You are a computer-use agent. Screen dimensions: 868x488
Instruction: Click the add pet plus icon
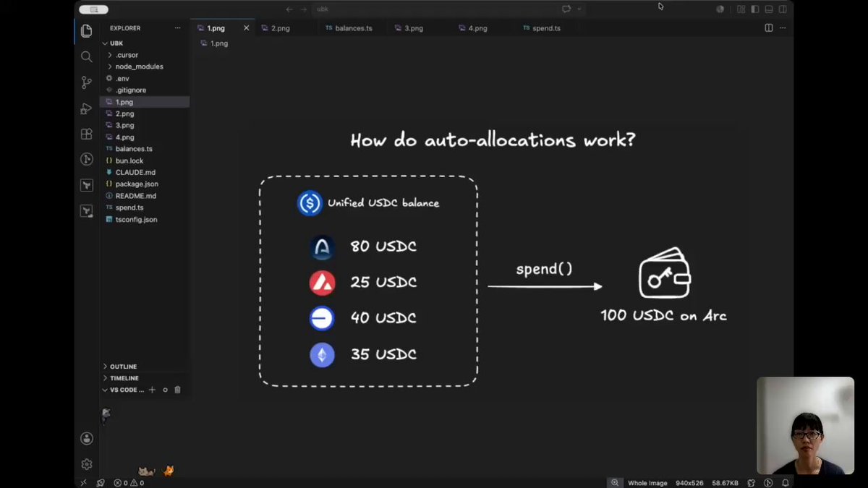coord(152,390)
